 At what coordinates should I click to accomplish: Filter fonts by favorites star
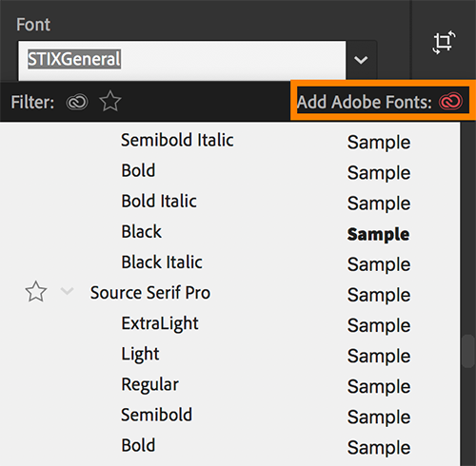pyautogui.click(x=110, y=102)
